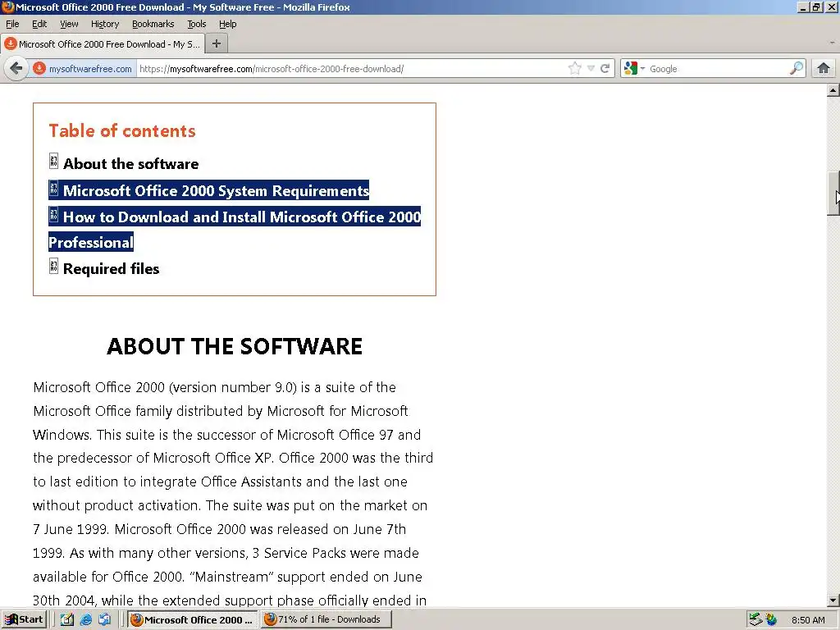The width and height of the screenshot is (840, 630).
Task: Open the Help menu
Action: click(x=227, y=24)
